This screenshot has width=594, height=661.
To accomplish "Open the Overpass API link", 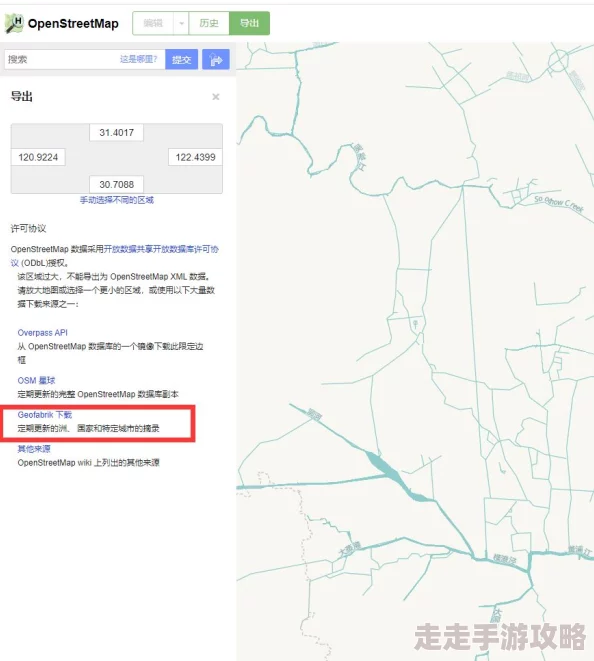I will pos(43,333).
